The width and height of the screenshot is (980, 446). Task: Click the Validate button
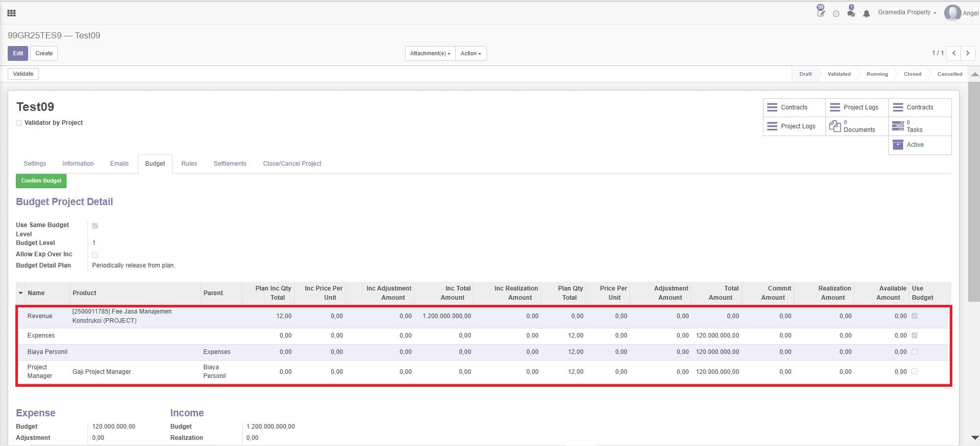[x=23, y=74]
